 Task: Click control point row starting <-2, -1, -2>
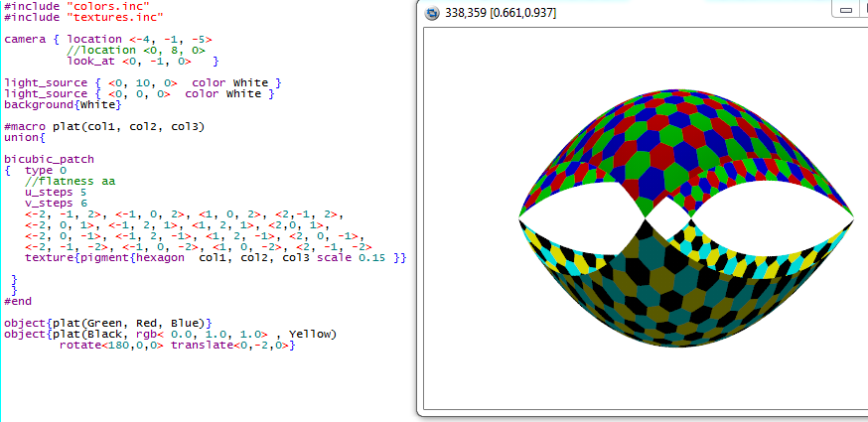pos(199,247)
